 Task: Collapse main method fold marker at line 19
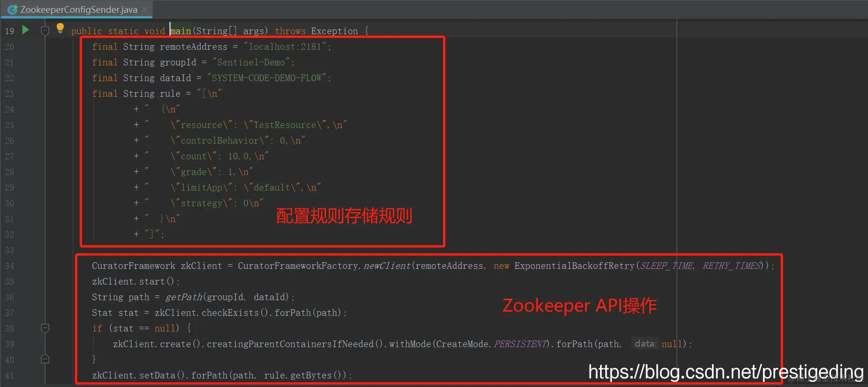(45, 31)
